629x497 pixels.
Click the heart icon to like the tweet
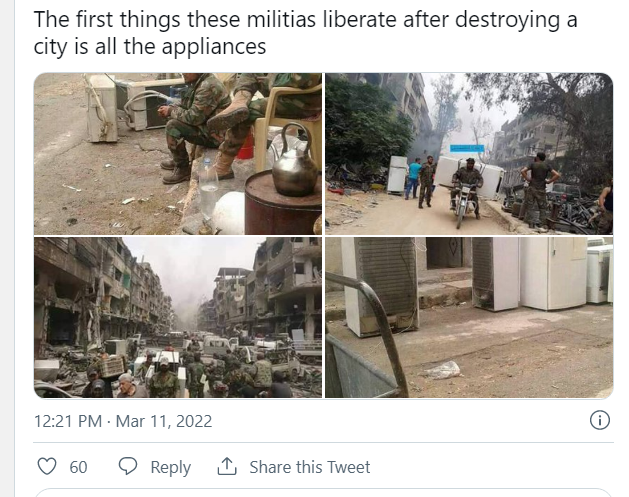point(47,467)
